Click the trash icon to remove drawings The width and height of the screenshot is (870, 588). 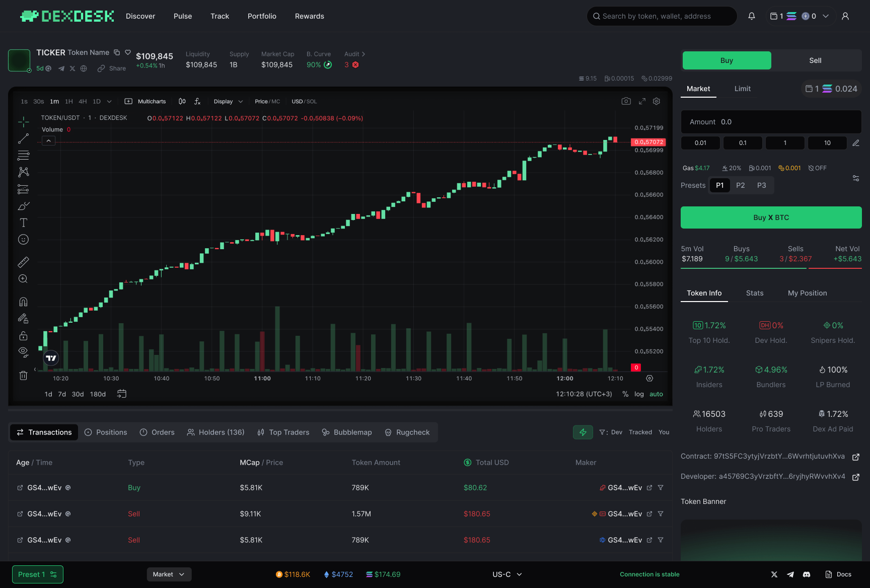click(x=23, y=375)
